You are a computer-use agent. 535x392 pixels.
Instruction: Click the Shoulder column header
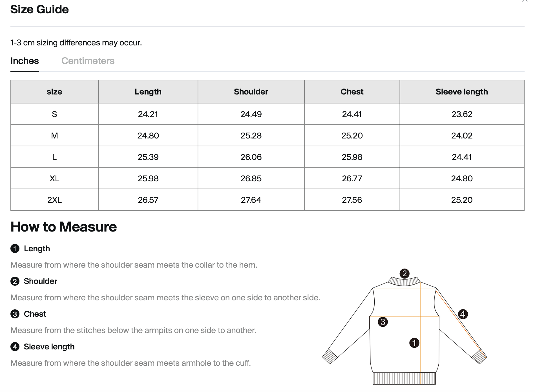coord(251,92)
